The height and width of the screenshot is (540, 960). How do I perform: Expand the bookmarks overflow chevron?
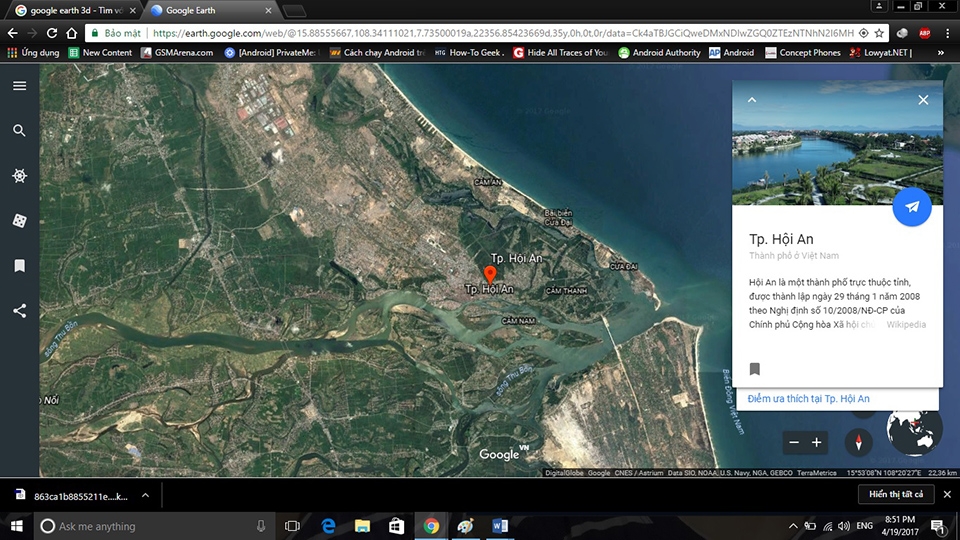pos(940,53)
